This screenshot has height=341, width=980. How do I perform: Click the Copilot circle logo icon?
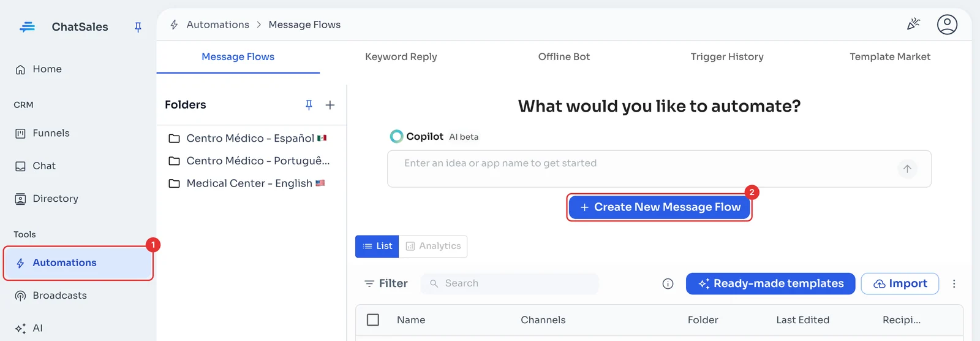point(397,136)
